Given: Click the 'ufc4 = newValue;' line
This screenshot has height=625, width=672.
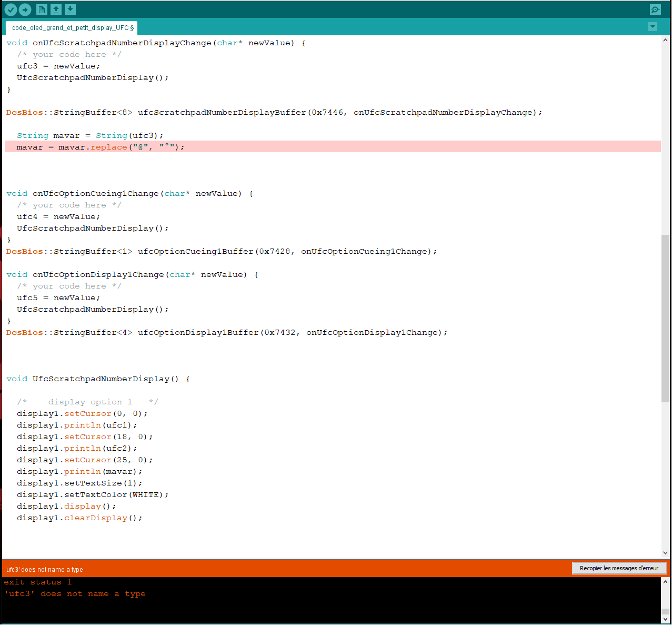Looking at the screenshot, I should (58, 217).
